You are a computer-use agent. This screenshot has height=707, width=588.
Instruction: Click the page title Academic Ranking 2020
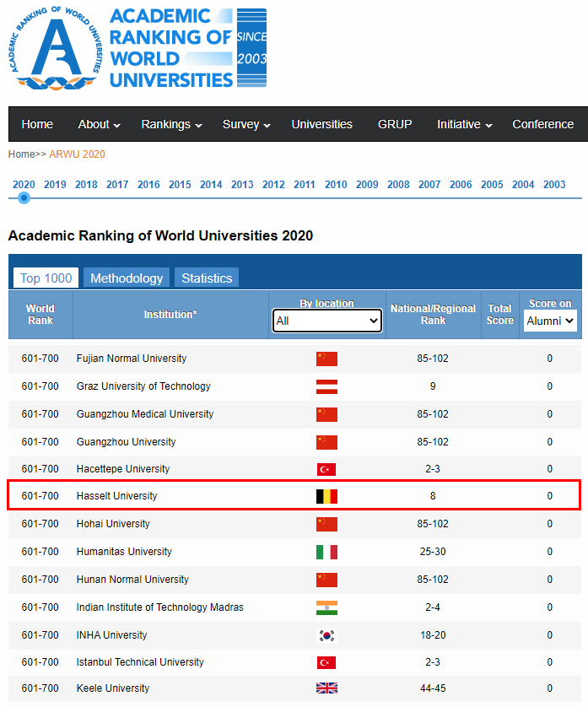pos(160,236)
